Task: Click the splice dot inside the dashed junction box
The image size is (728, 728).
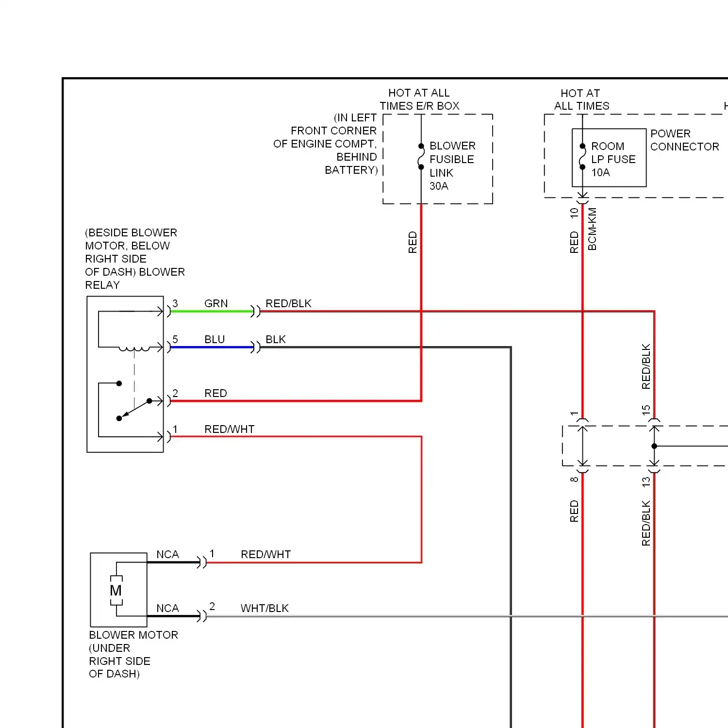Action: pos(654,446)
